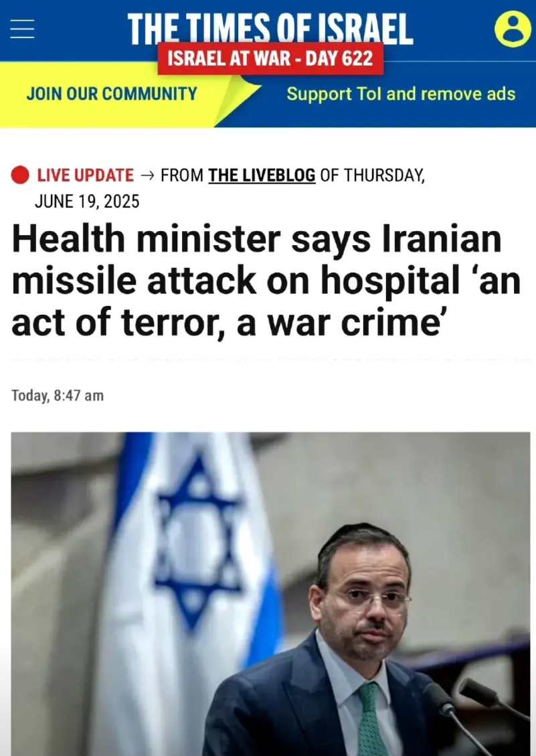Open the hamburger navigation menu
This screenshot has height=756, width=536.
[22, 29]
